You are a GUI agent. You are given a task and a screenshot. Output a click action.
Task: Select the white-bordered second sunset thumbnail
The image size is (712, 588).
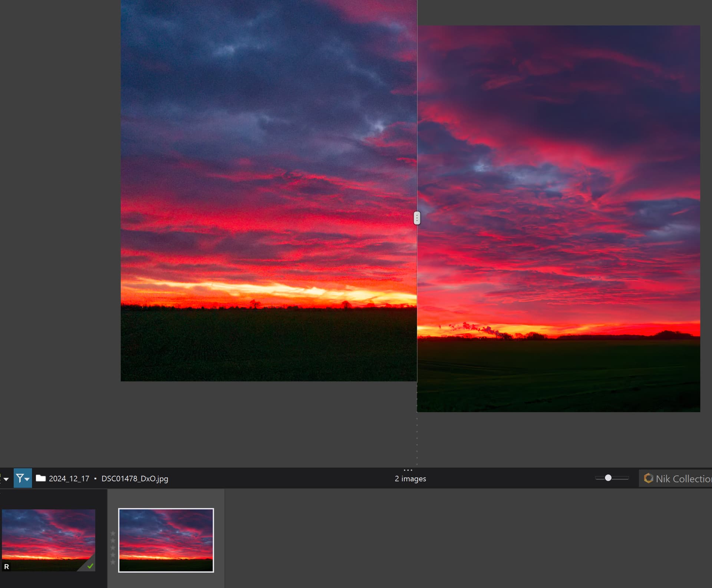point(166,540)
